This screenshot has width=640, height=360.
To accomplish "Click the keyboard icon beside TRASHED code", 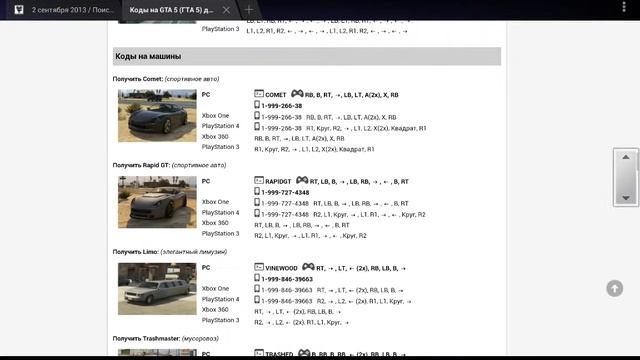I will tap(259, 353).
